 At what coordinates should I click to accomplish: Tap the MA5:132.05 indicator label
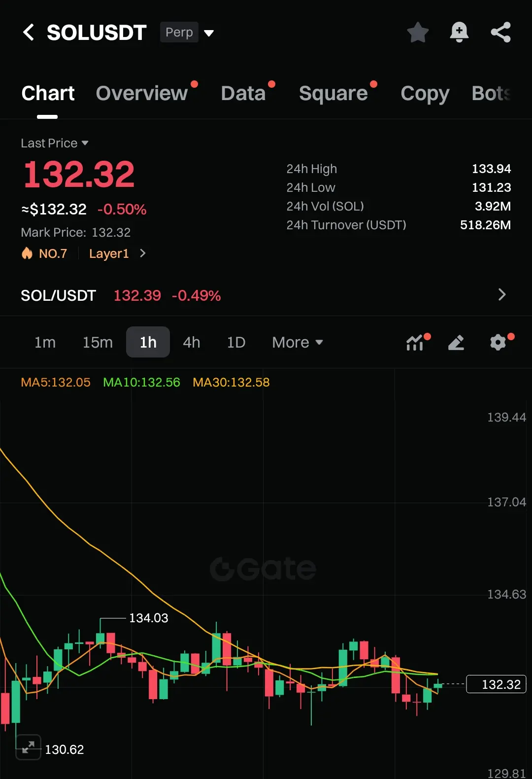pos(56,382)
